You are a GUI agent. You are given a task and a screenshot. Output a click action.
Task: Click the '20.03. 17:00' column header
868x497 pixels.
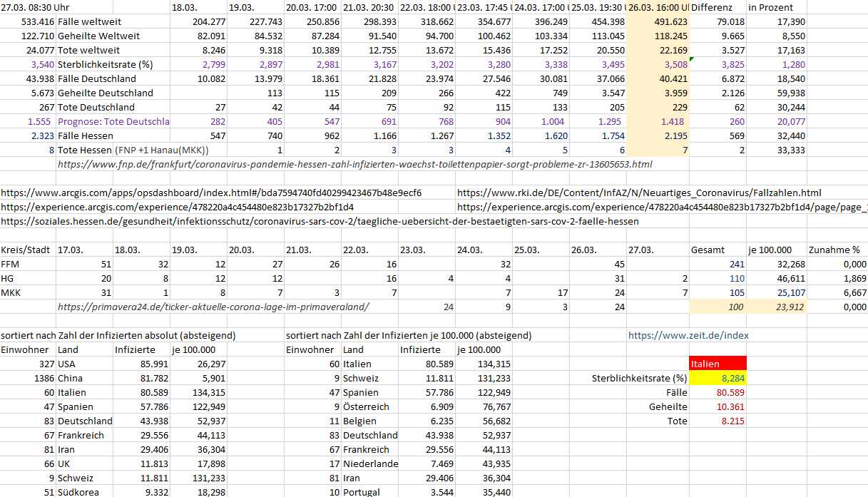312,7
